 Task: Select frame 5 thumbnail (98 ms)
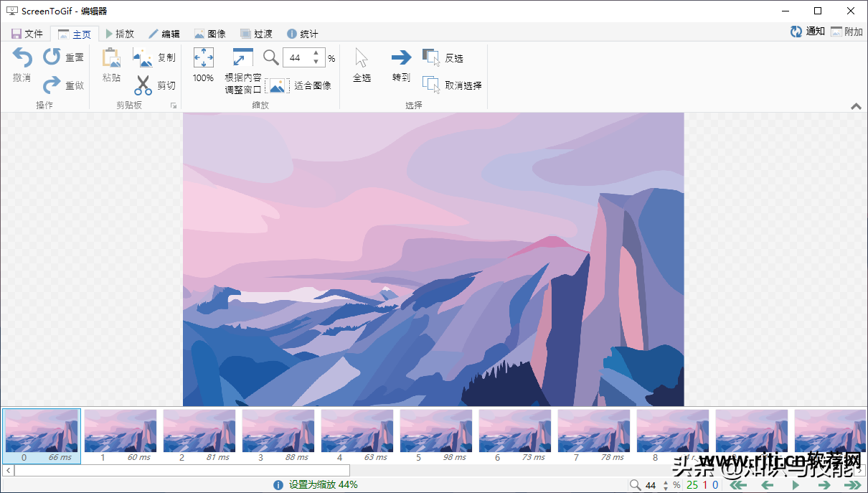tap(436, 436)
